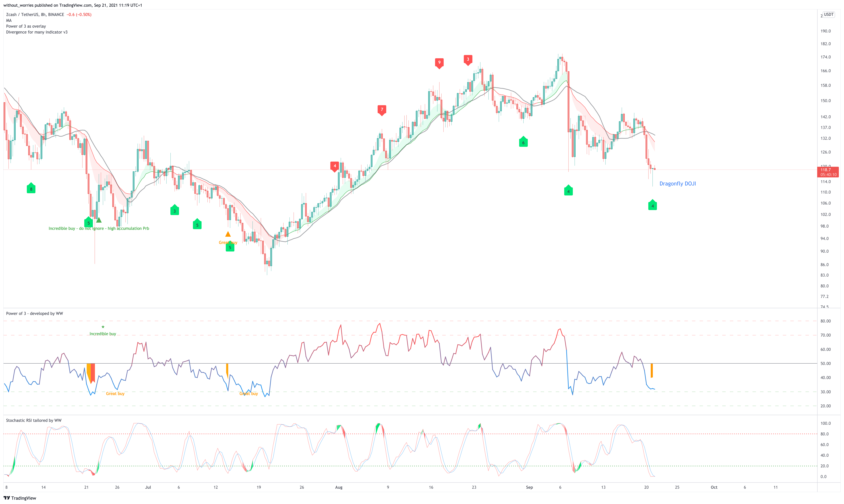Click 'Power of 3 as overlay' indicator label
This screenshot has height=504, width=844.
(x=26, y=26)
